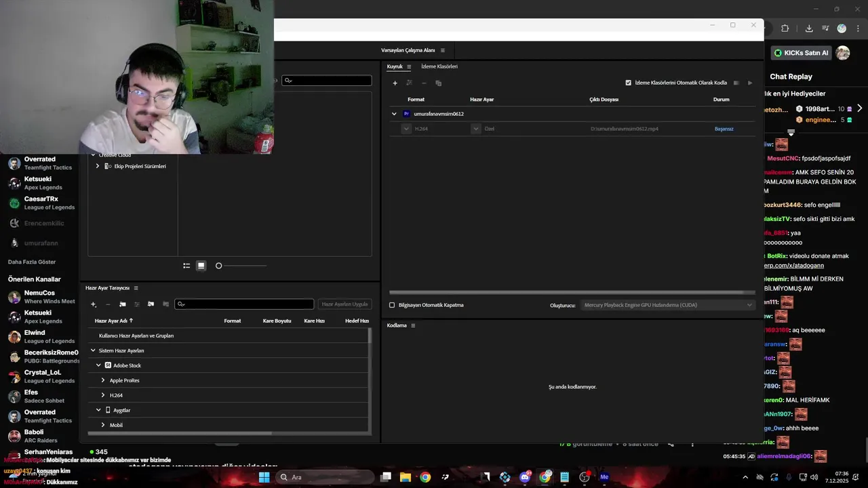
Task: Click the queue duplicate icon
Action: [438, 83]
